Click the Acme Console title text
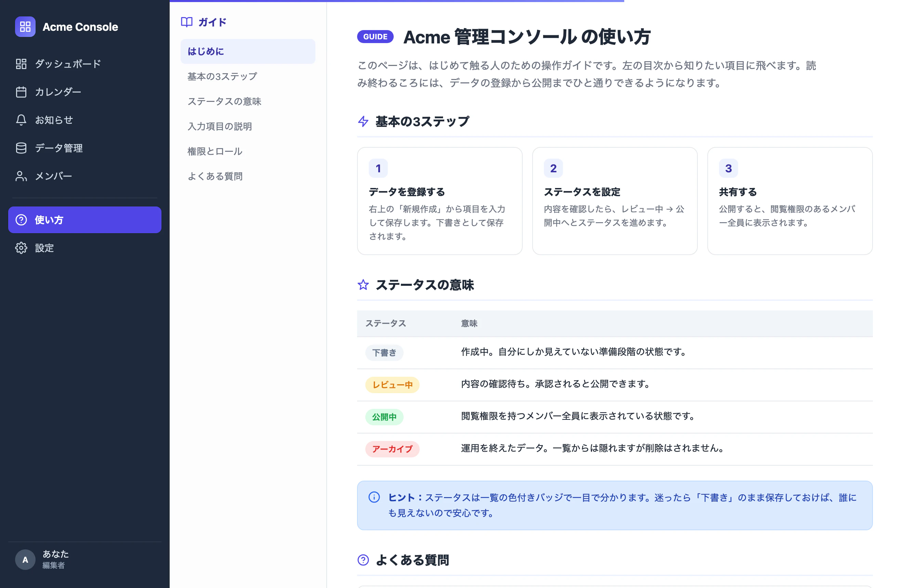Screen dimensions: 903x588 pyautogui.click(x=80, y=27)
